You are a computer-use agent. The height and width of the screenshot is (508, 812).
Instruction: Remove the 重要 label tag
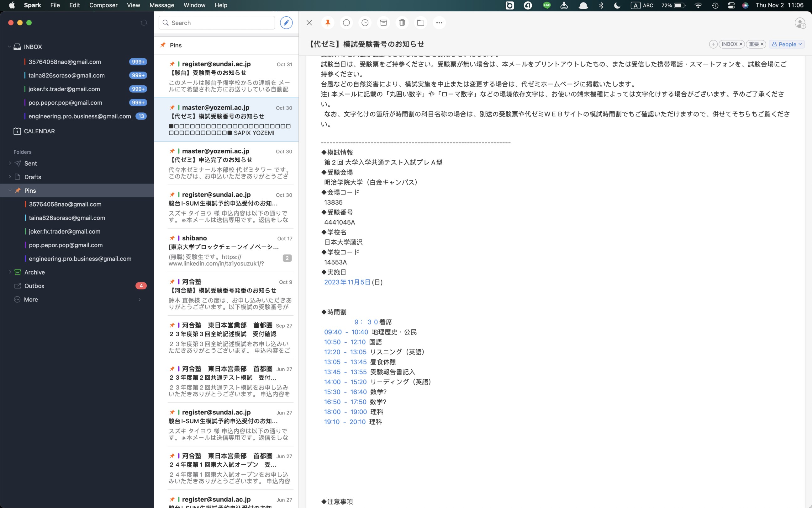pyautogui.click(x=762, y=44)
